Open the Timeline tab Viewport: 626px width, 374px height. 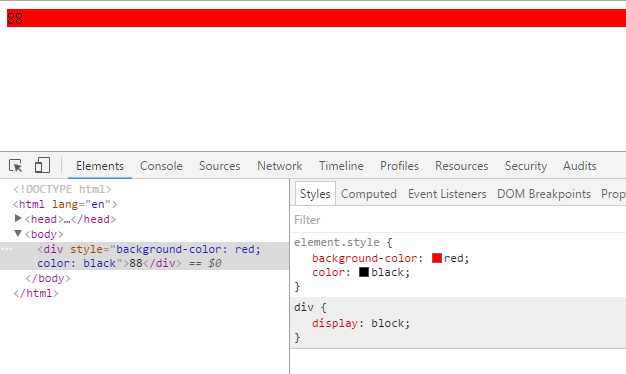tap(341, 166)
